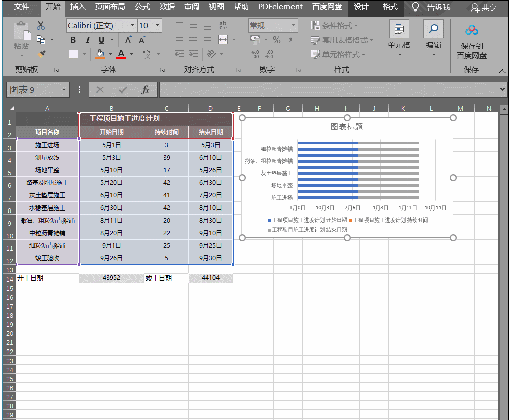Click increase decimal icon
Screen dimensions: 509x420
point(255,54)
